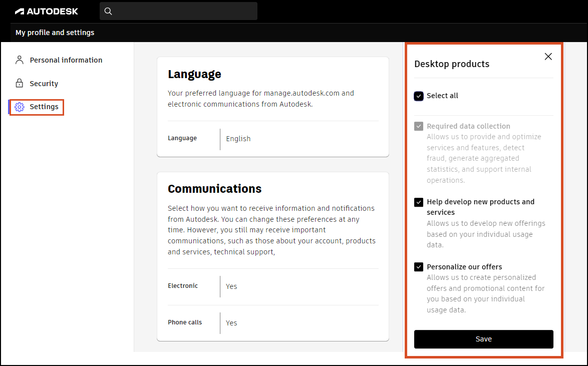Open the Security section
588x366 pixels.
coord(44,83)
